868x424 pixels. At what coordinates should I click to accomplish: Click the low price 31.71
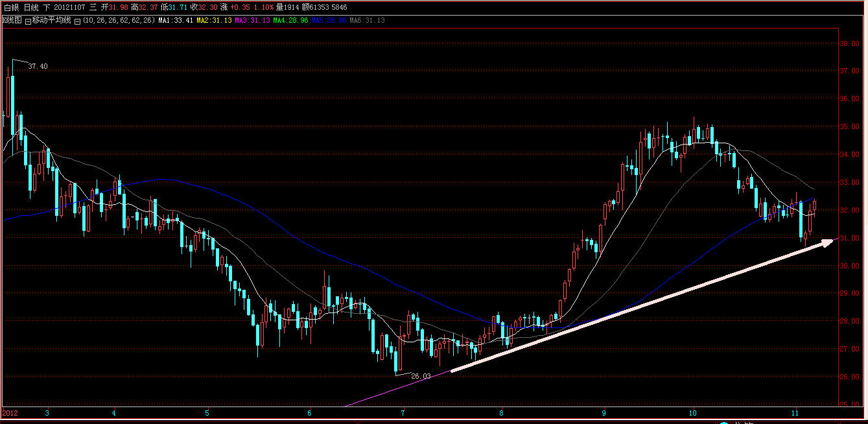click(178, 7)
